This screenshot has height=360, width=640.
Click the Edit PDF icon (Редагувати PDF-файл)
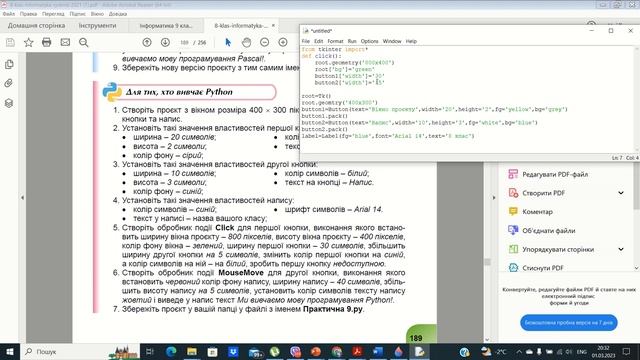tap(513, 174)
